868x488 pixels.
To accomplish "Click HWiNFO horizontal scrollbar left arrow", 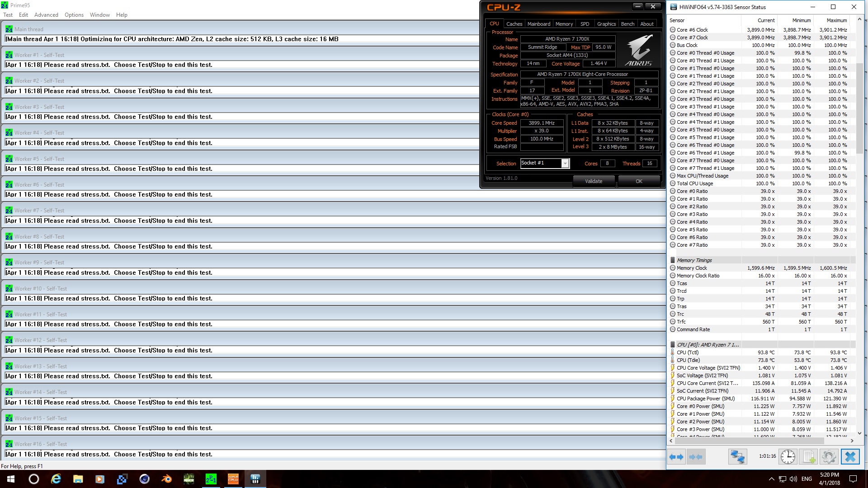I will 672,441.
